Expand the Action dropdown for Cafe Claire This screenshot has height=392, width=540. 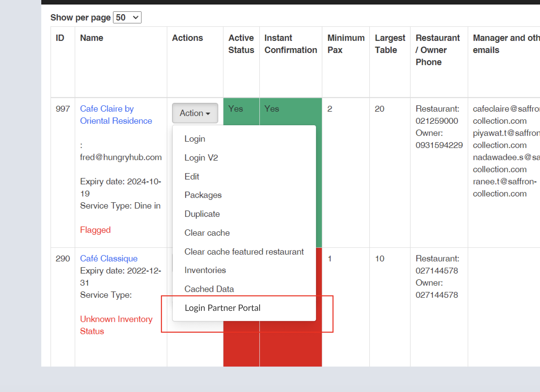coord(195,113)
